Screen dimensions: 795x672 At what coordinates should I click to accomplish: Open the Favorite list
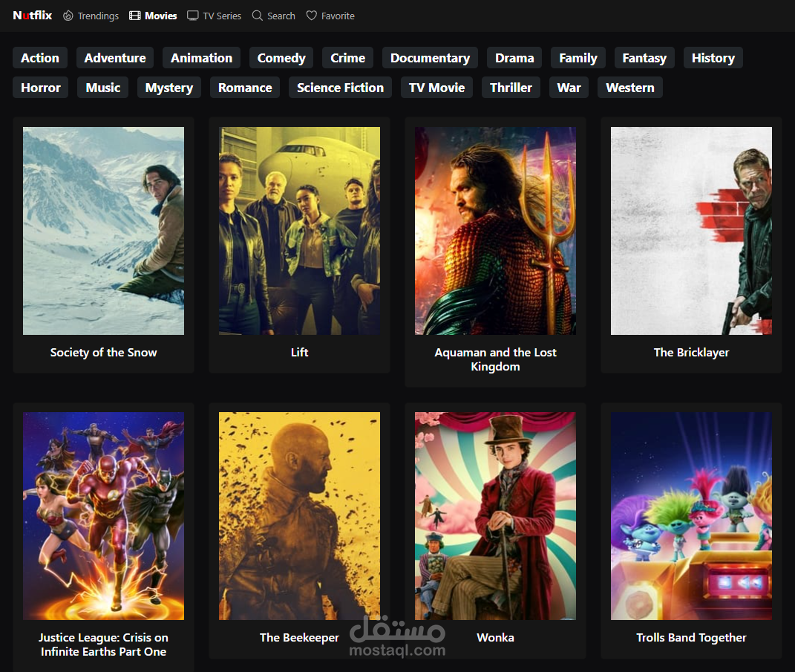click(330, 16)
